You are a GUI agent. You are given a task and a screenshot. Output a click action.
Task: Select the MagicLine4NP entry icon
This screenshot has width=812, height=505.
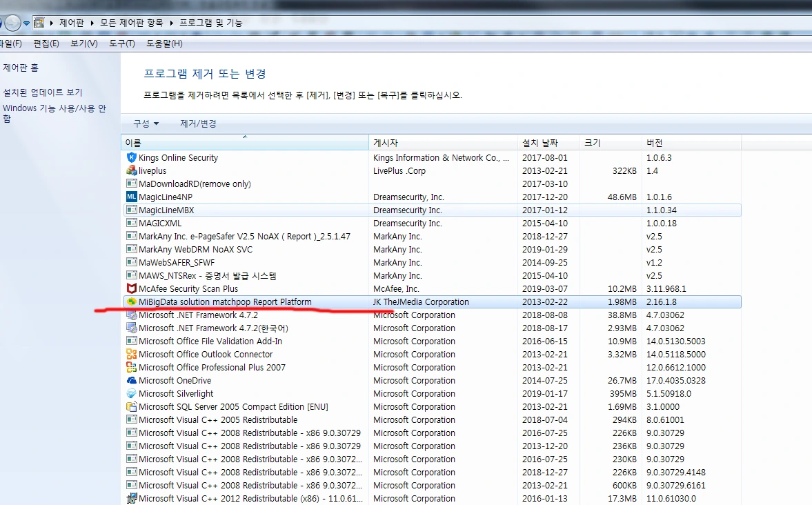click(131, 197)
